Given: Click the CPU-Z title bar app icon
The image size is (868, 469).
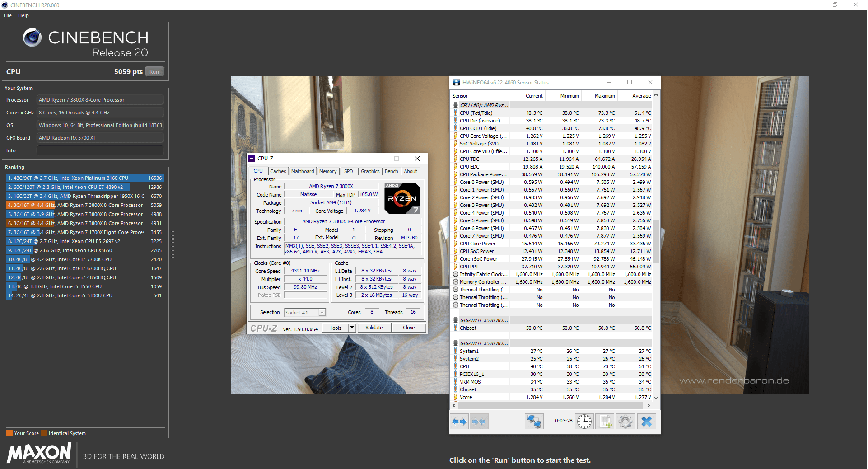Looking at the screenshot, I should pos(252,159).
